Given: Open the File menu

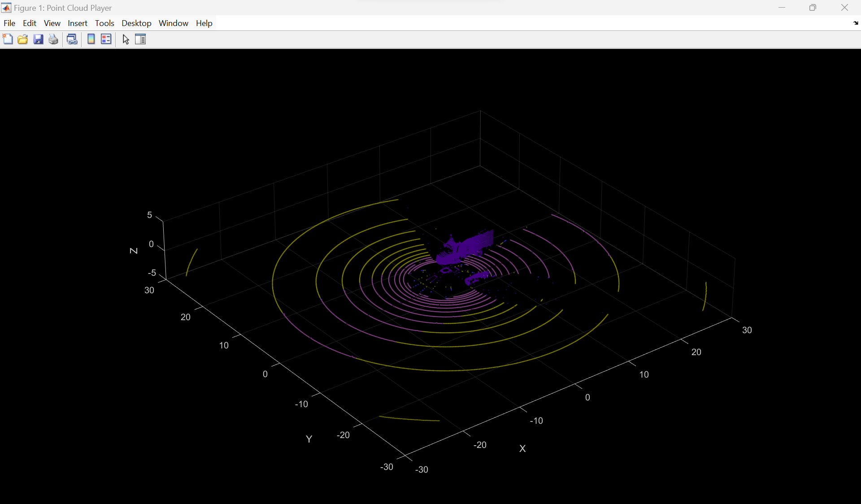Looking at the screenshot, I should click(9, 23).
